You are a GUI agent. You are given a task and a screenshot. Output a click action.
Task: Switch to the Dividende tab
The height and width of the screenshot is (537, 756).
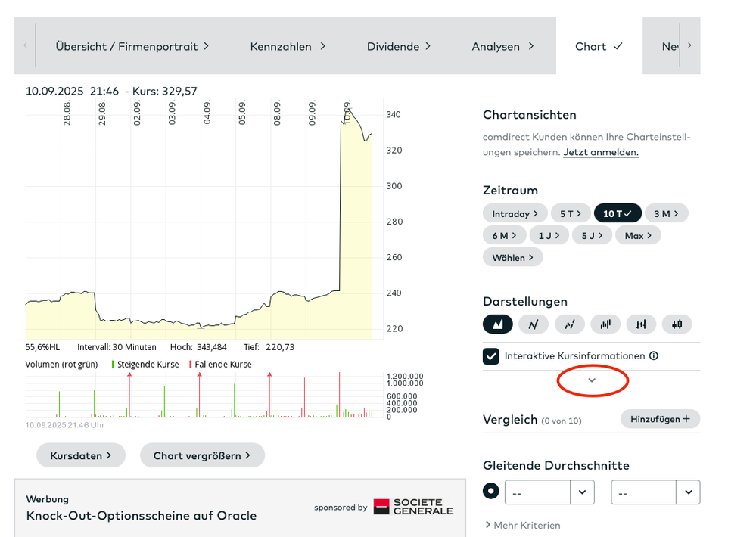click(x=399, y=46)
